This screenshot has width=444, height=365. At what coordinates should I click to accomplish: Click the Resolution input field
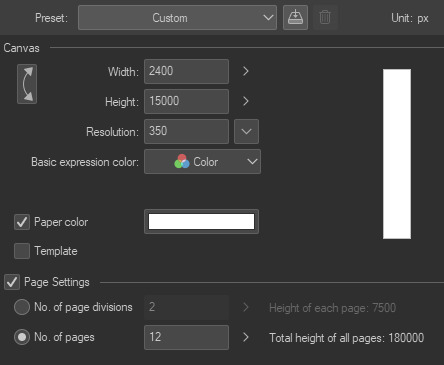tap(186, 131)
